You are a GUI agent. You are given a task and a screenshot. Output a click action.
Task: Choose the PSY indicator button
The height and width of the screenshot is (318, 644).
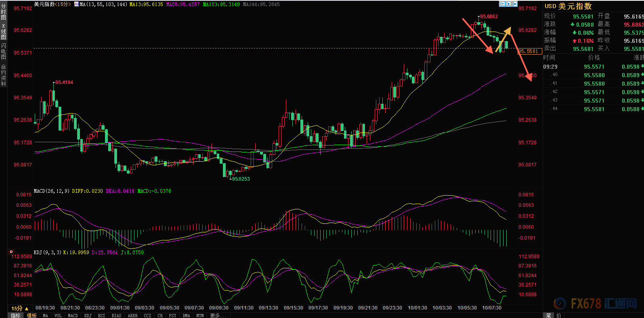172,316
